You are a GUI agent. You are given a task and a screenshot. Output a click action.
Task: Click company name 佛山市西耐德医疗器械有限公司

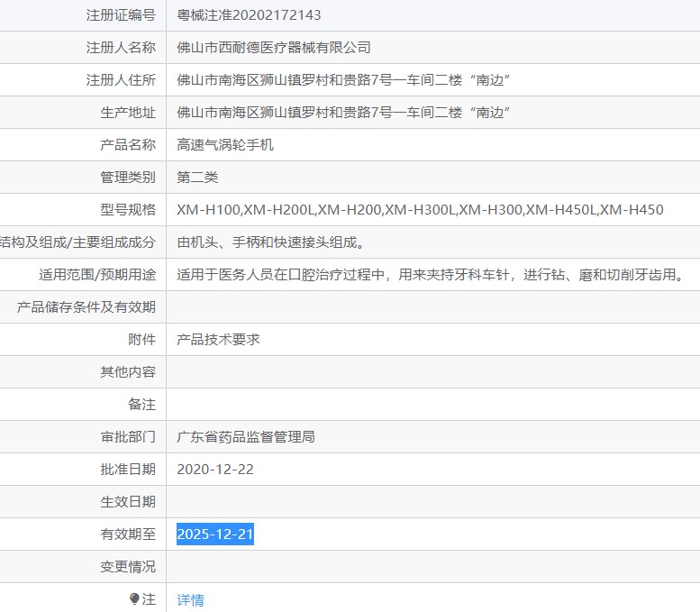point(274,48)
